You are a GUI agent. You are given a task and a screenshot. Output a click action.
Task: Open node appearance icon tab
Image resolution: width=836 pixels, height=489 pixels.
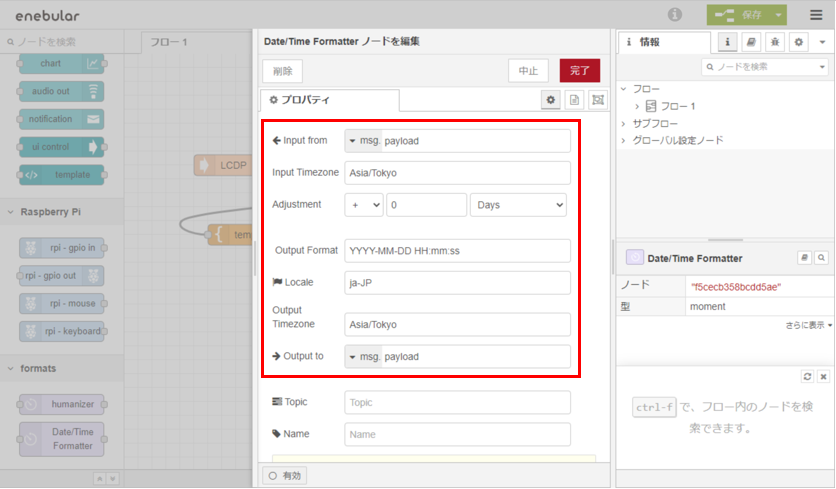click(x=598, y=100)
